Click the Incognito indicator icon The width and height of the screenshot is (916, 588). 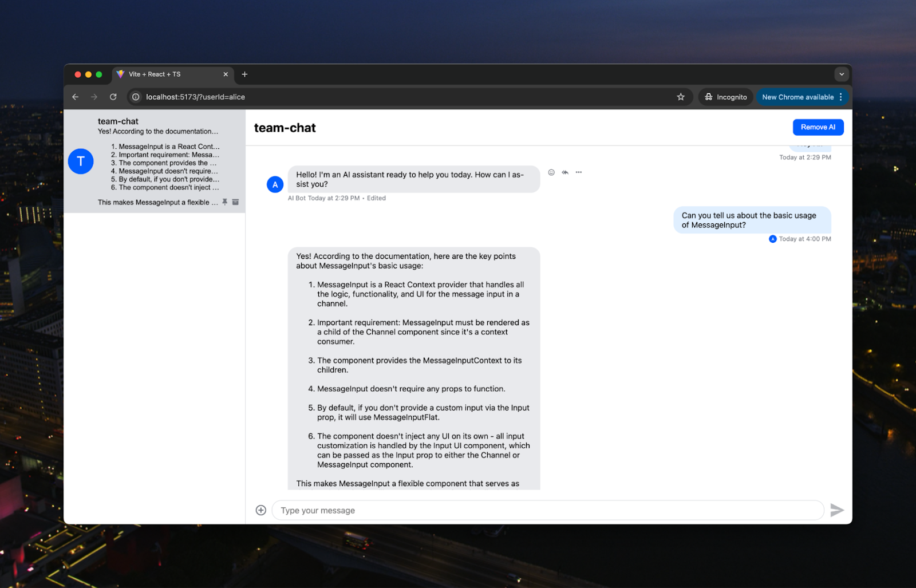(709, 97)
